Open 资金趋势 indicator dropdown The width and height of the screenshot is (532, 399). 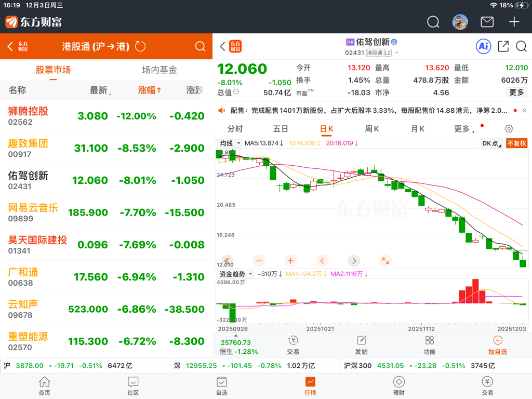pyautogui.click(x=235, y=274)
